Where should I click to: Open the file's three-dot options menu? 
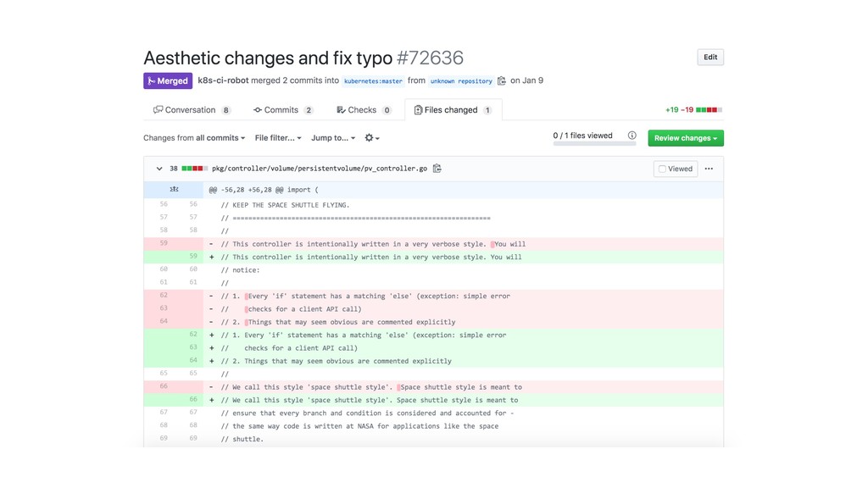click(709, 169)
